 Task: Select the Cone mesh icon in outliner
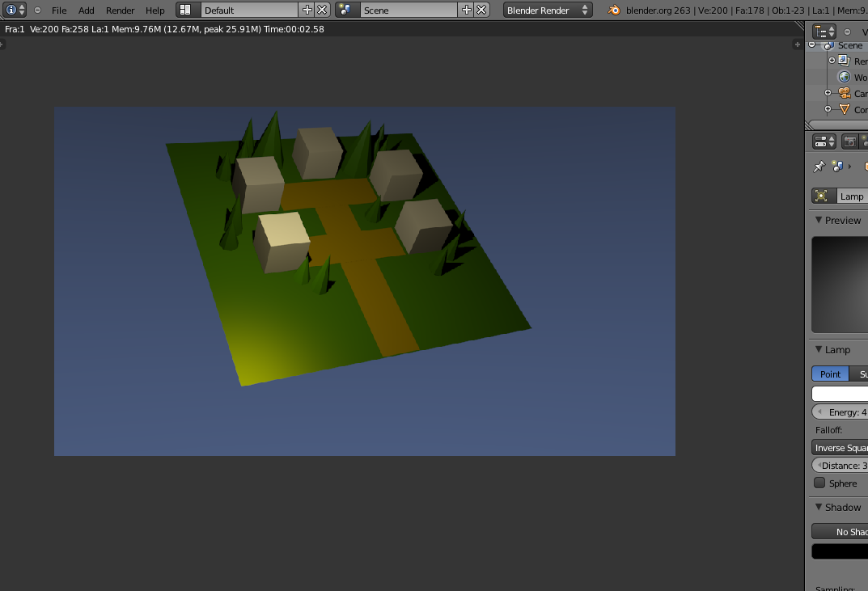[845, 109]
